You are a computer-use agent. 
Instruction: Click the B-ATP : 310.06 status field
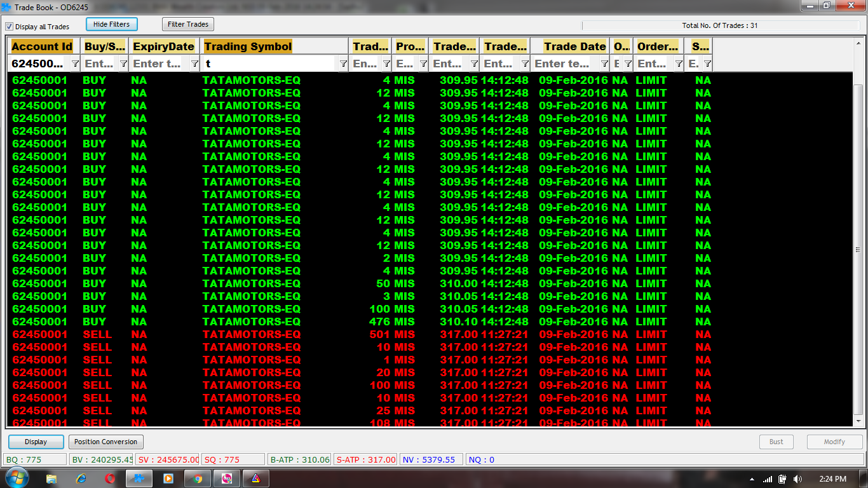(299, 459)
